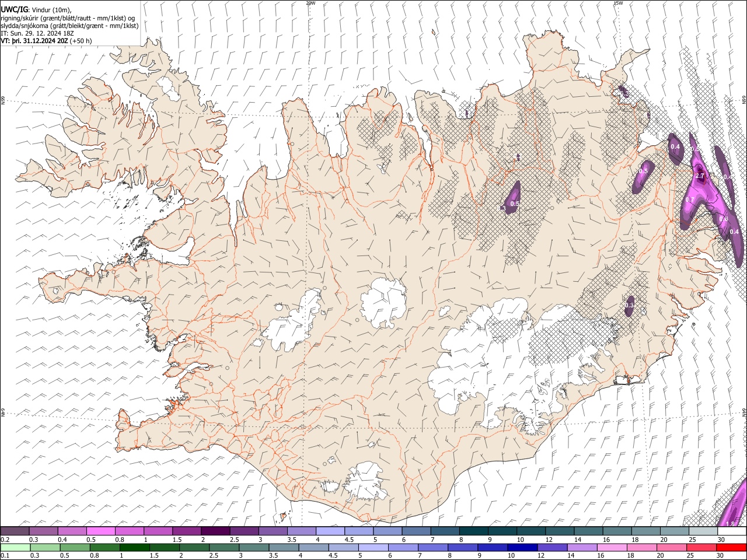
Task: Pick the deep blue swatch at 10 in the bottom row
Action: (x=522, y=547)
